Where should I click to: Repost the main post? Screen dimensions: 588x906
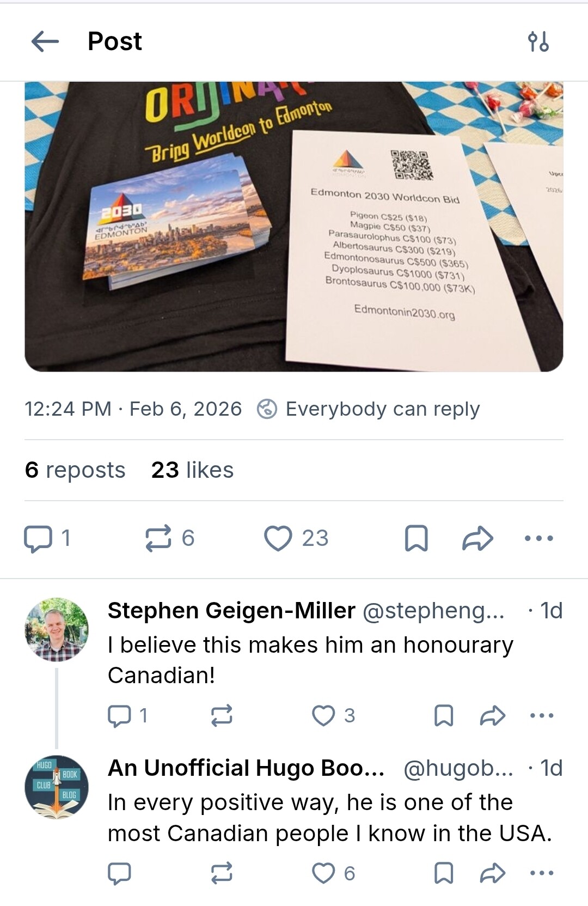[x=158, y=538]
